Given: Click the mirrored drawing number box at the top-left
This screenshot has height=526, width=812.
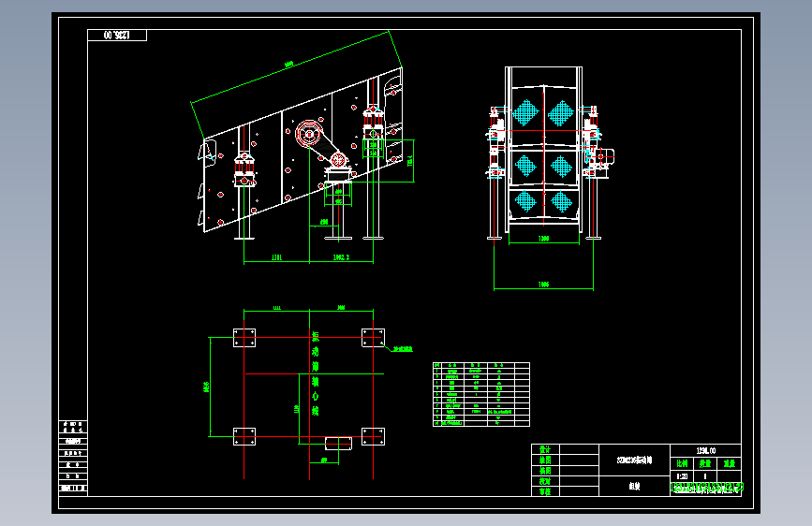Looking at the screenshot, I should point(117,36).
